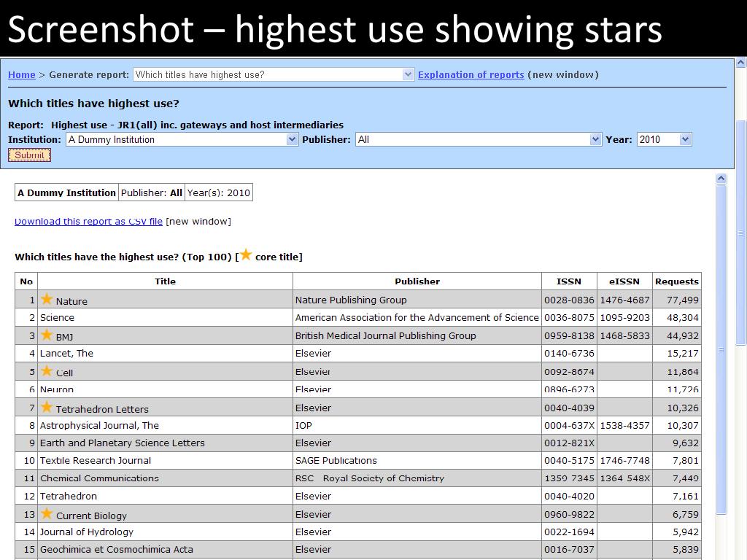Click British Medical Journal Publishing Group cell
747x560 pixels.
[417, 335]
